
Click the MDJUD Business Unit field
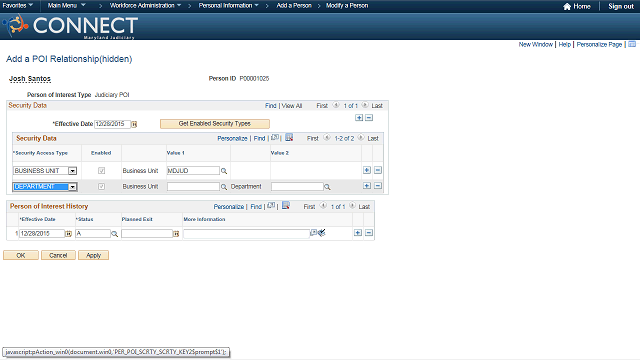click(193, 171)
